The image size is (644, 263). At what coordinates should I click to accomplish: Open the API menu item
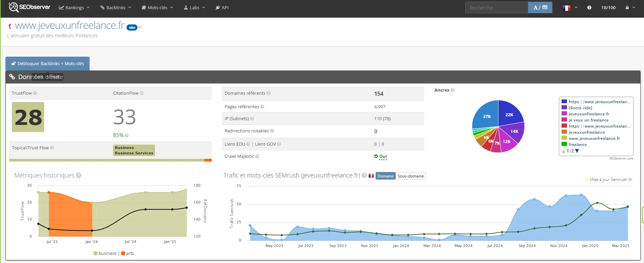point(222,7)
